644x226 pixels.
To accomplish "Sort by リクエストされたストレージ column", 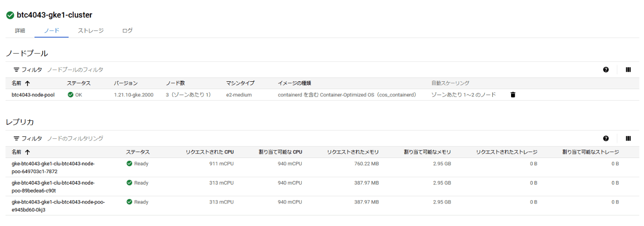I will [507, 152].
